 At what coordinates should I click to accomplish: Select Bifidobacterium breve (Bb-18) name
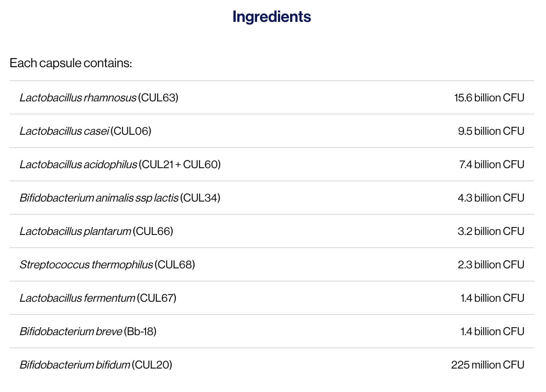[x=88, y=331]
